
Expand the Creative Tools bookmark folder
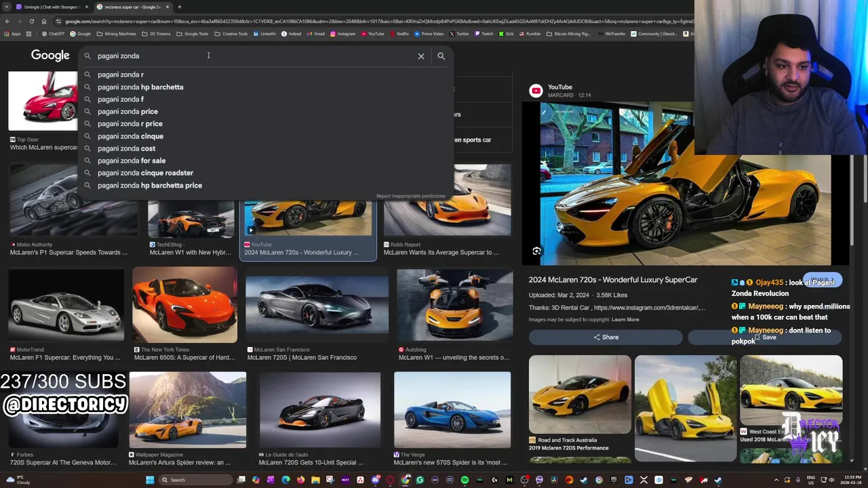231,34
